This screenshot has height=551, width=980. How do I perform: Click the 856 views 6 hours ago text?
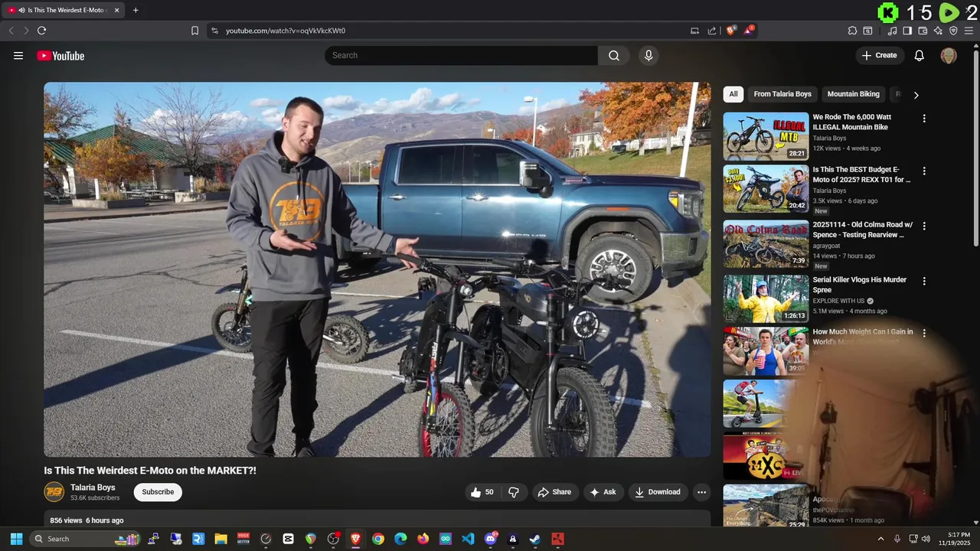tap(87, 520)
